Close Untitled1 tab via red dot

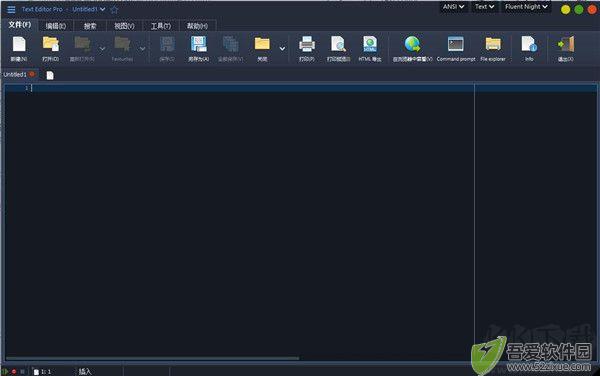[x=32, y=74]
